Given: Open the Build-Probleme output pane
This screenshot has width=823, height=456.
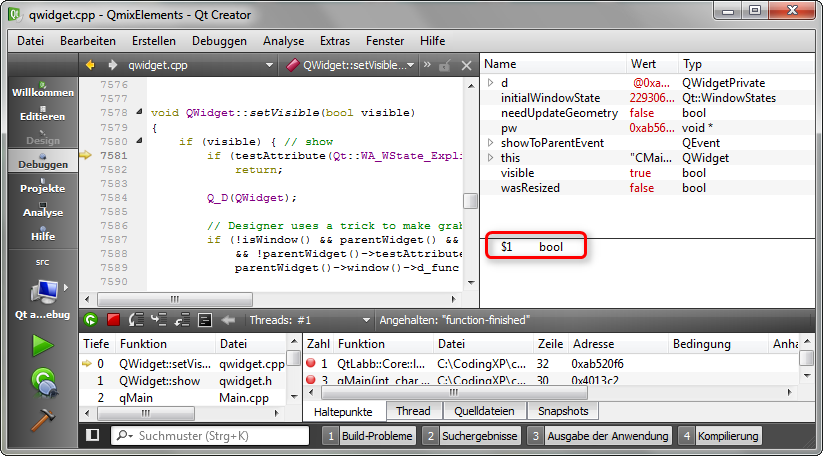Looking at the screenshot, I should pos(369,436).
